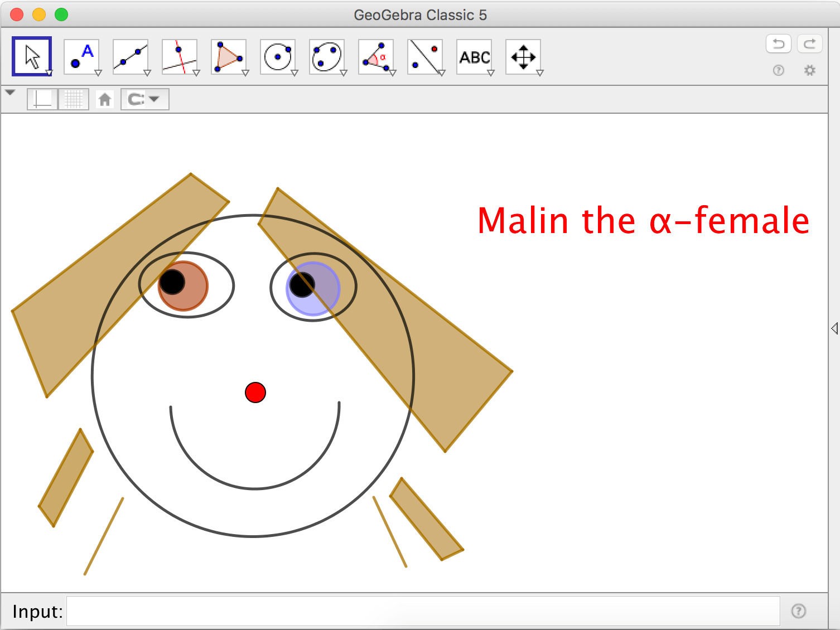Select the small lower-left tan polygon
Image resolution: width=840 pixels, height=630 pixels.
click(x=66, y=478)
